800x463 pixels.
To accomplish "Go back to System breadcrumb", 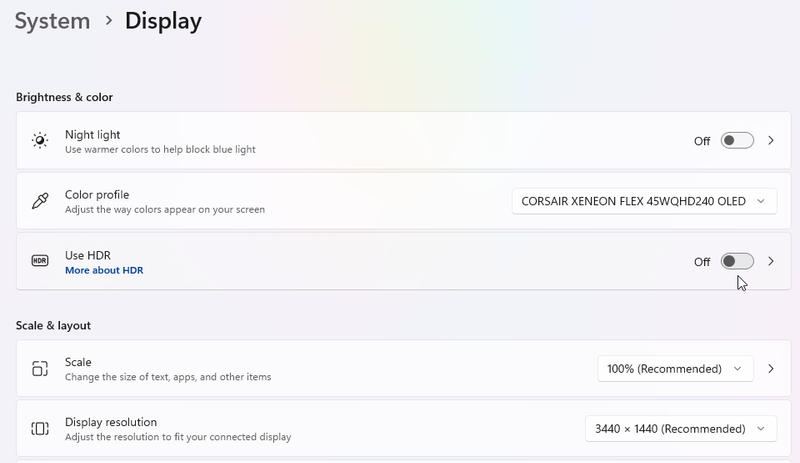I will coord(51,20).
